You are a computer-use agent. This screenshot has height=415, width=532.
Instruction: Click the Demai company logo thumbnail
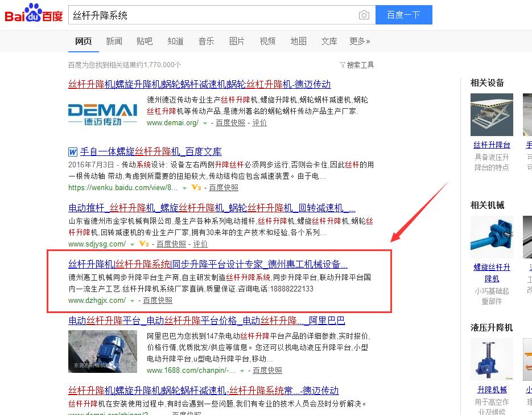pos(102,113)
